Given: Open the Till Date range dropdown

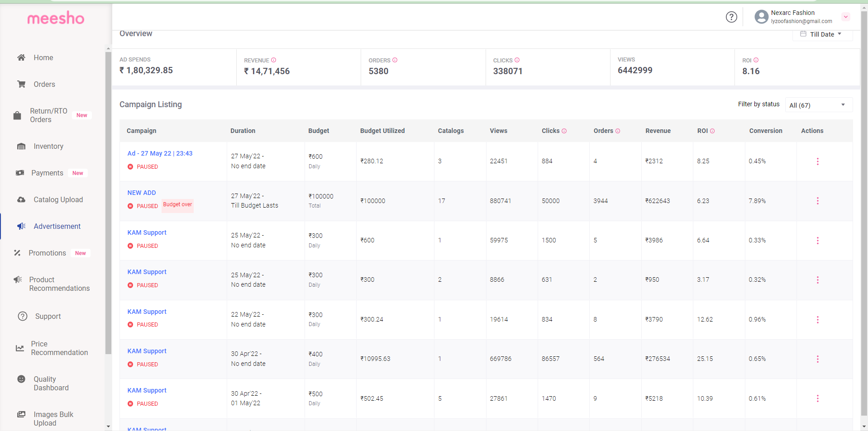Looking at the screenshot, I should coord(822,34).
